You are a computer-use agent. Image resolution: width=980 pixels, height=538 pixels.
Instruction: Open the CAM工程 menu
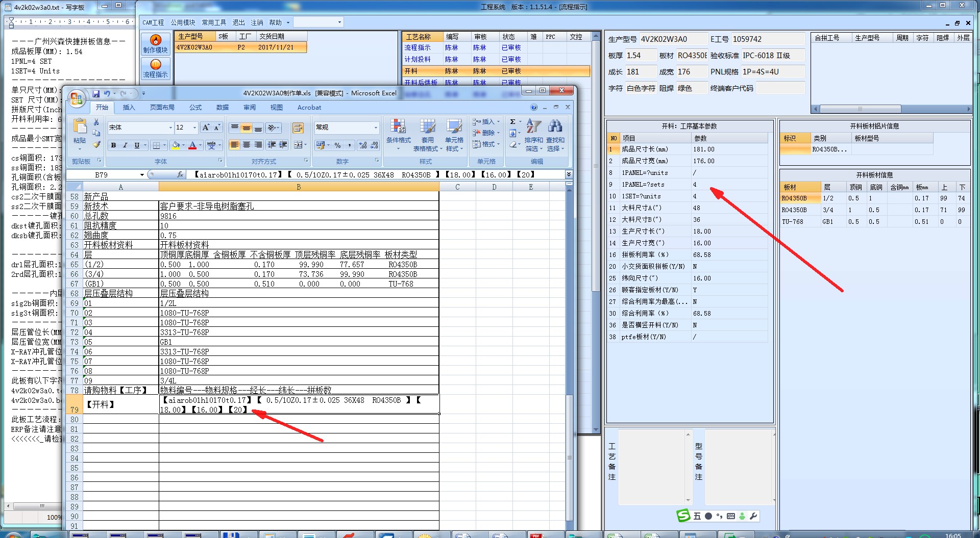pos(153,22)
